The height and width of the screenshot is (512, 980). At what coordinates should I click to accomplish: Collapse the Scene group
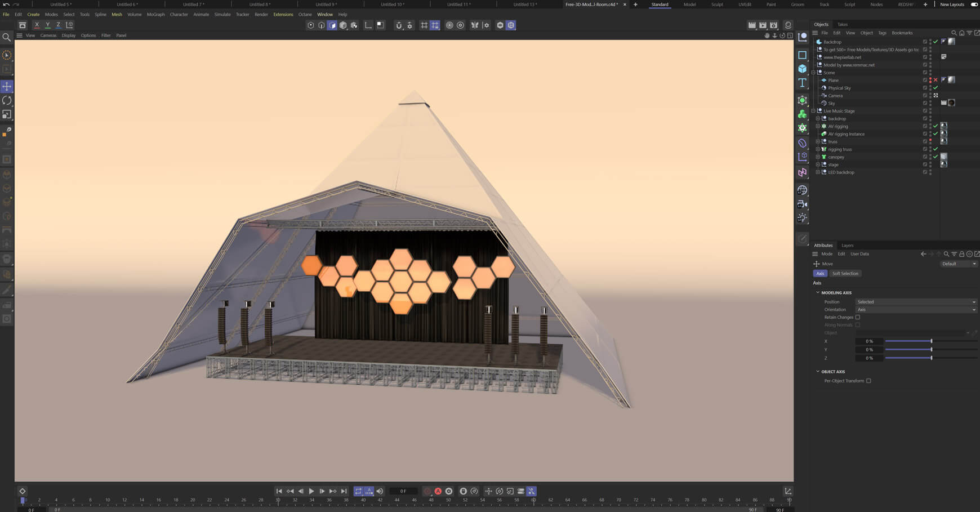(x=813, y=73)
